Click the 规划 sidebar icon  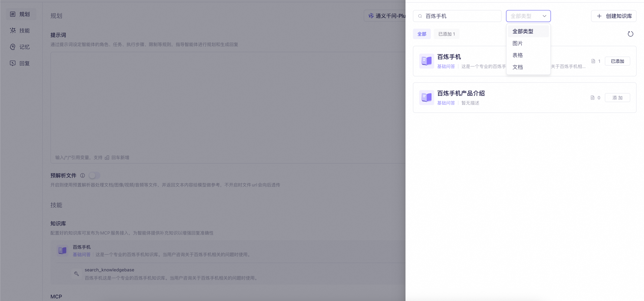[13, 14]
